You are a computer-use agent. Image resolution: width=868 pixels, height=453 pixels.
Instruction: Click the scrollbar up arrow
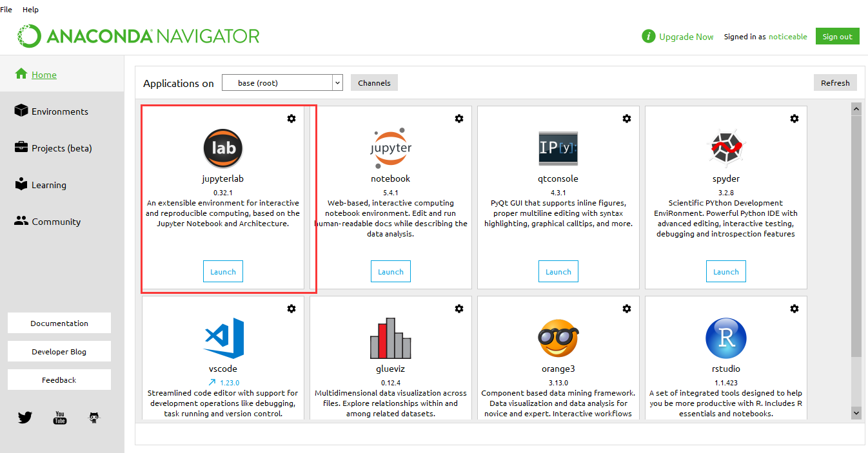[x=856, y=109]
